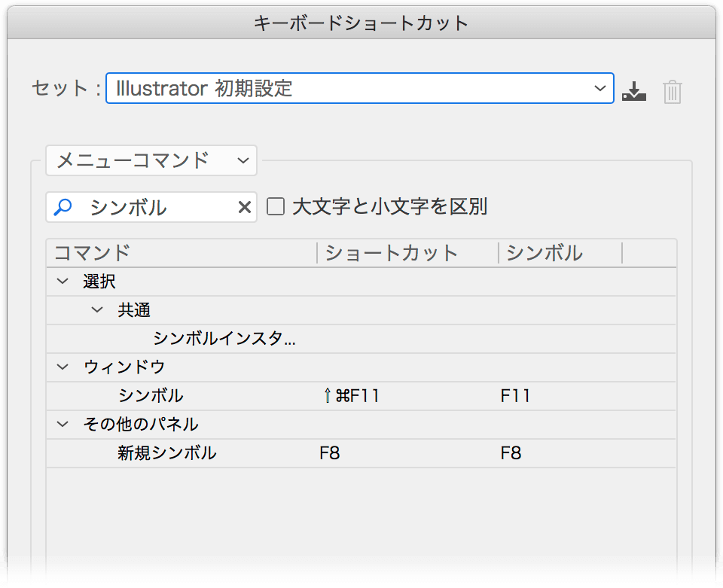Collapse the 選択 group

coord(63,281)
